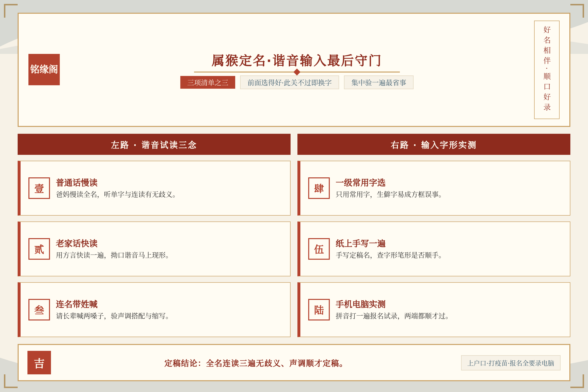Image resolution: width=588 pixels, height=392 pixels.
Task: Click the main title 属猴定名·谐音输入最后守门
Action: click(297, 61)
